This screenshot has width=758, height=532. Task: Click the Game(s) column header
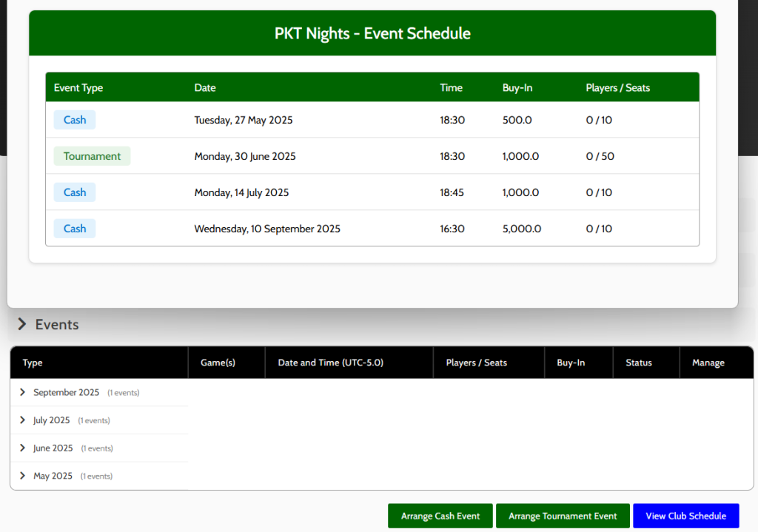coord(218,363)
